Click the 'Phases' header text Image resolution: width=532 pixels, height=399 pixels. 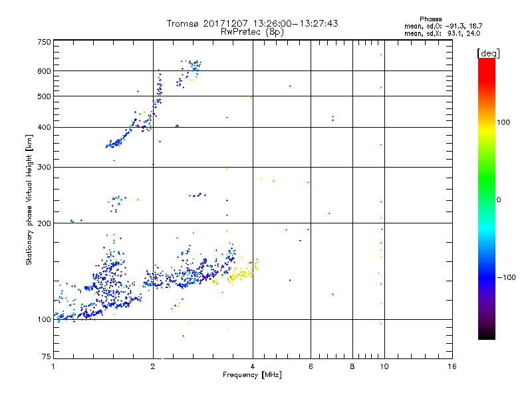pos(430,19)
